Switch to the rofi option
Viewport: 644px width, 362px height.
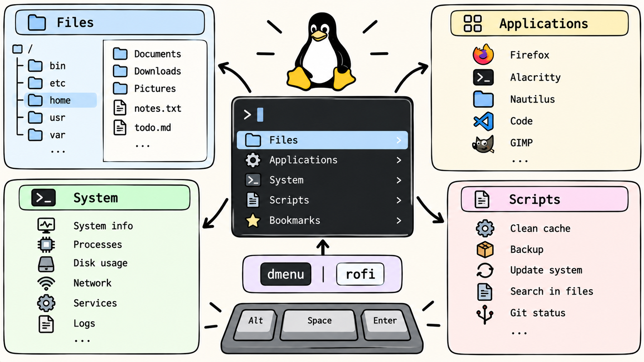click(x=360, y=274)
